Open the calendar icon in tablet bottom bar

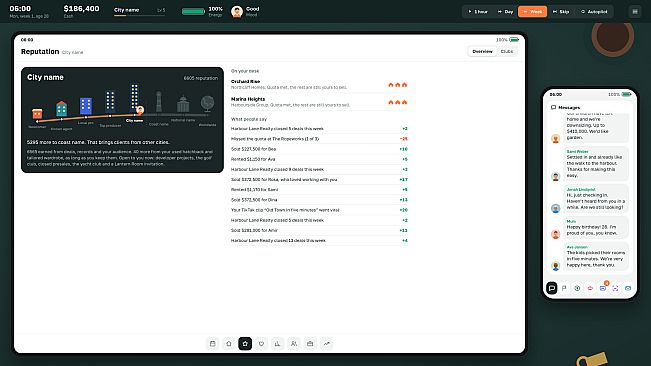(213, 344)
